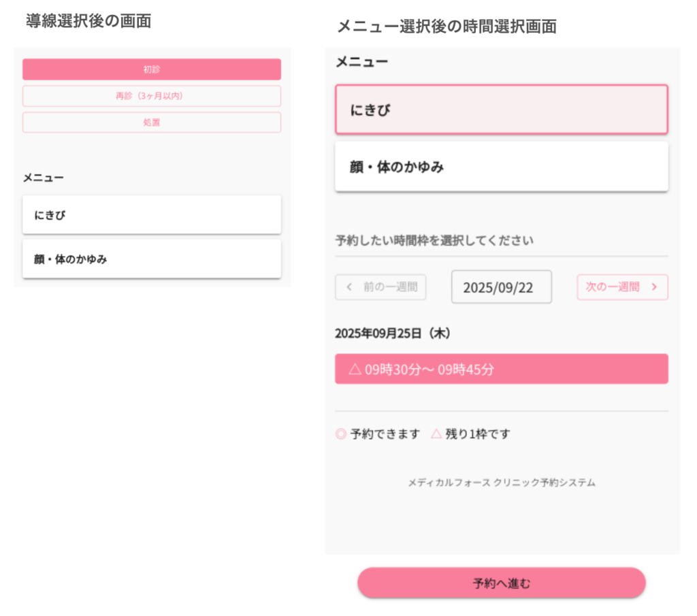Click the 2025年09月25日（木） date heading
Viewport: 697px width, 616px height.
393,334
